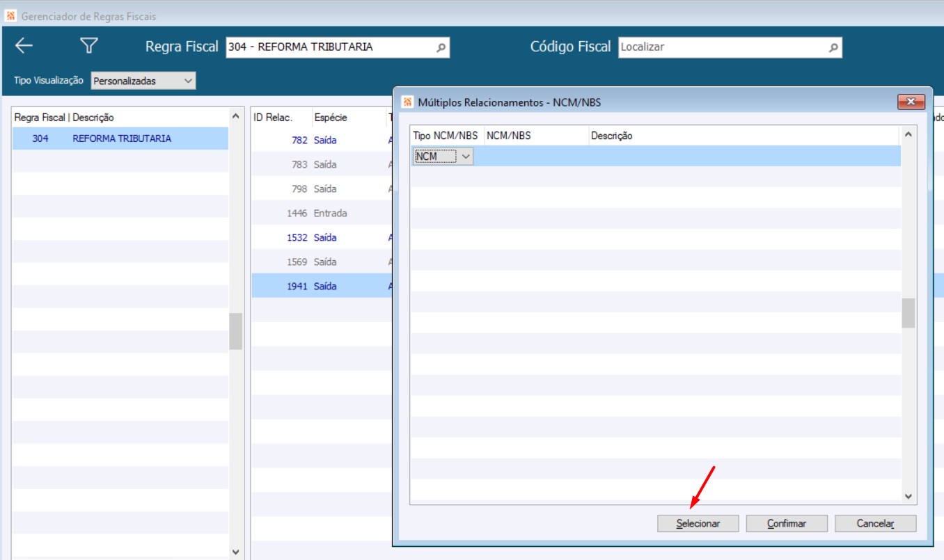
Task: Click the Código Fiscal search magnifier icon
Action: click(x=833, y=48)
